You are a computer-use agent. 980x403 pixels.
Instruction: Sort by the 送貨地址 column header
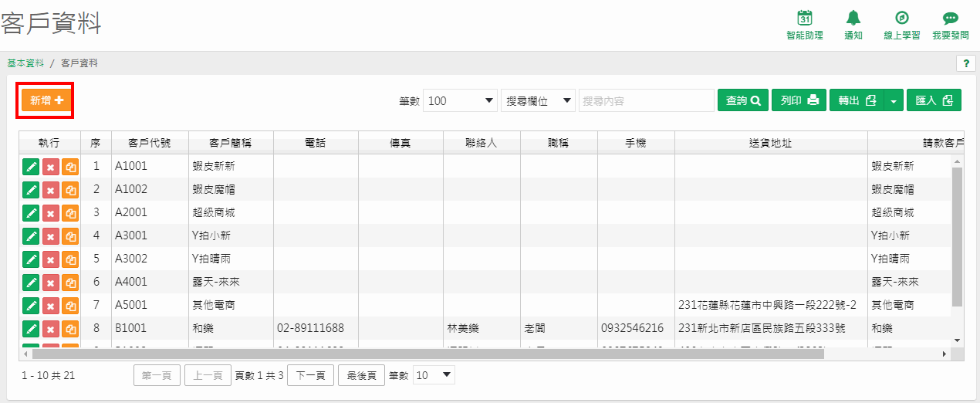coord(771,143)
